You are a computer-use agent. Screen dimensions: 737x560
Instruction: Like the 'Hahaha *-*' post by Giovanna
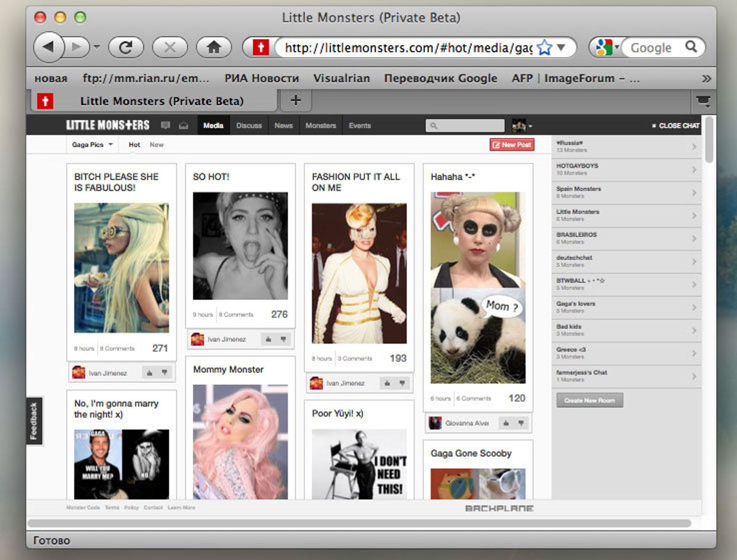tap(506, 423)
